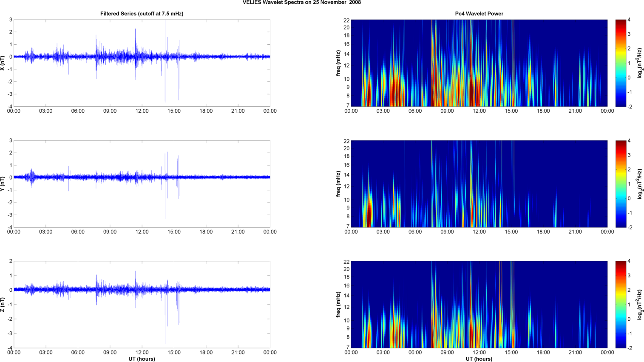Click the top spectrogram's colorbar
This screenshot has width=644, height=362.
point(621,63)
